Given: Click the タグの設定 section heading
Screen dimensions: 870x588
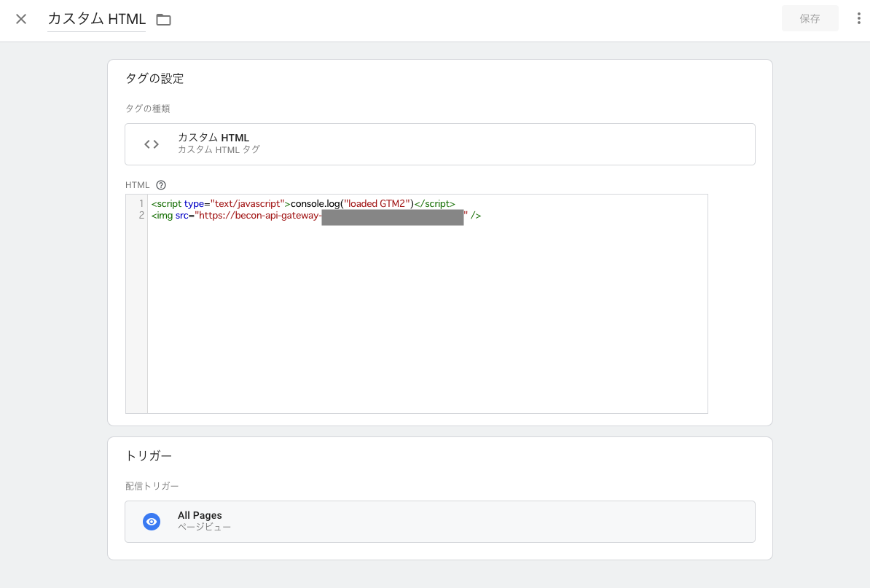Looking at the screenshot, I should click(x=154, y=78).
